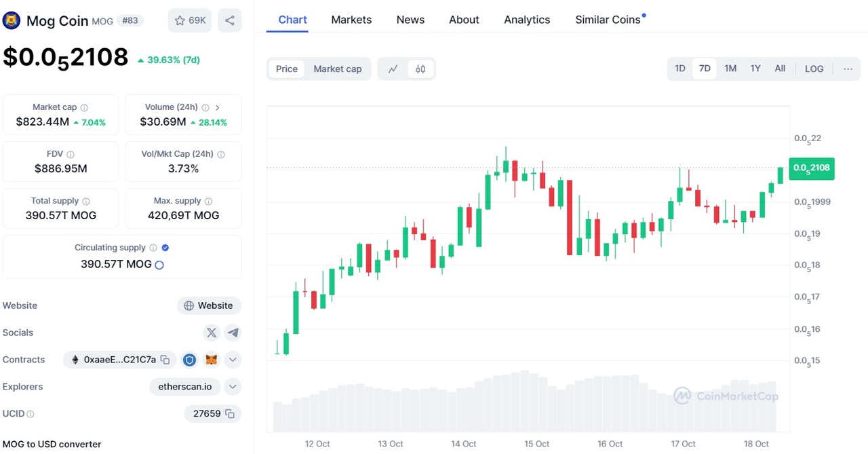The width and height of the screenshot is (868, 454).
Task: Add Mog Coin to watchlist star
Action: click(190, 20)
